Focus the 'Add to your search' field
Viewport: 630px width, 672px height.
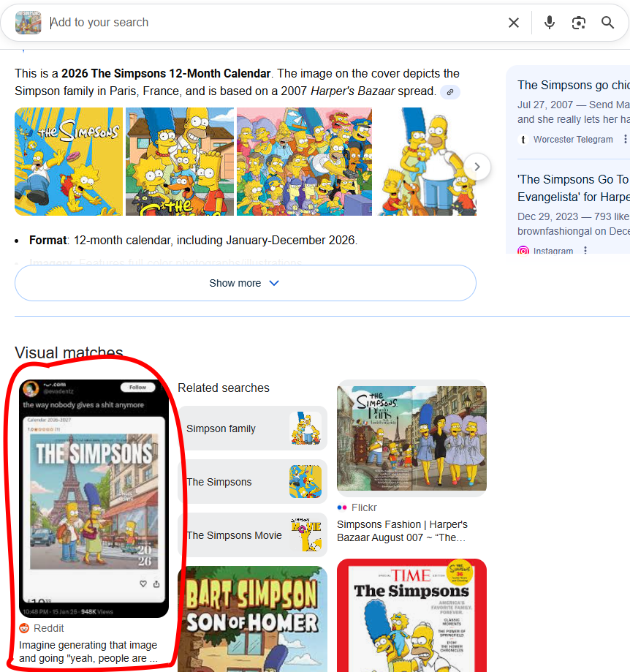[x=274, y=22]
